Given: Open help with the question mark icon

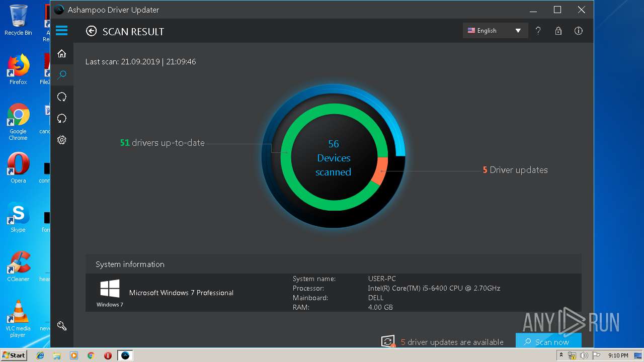Looking at the screenshot, I should tap(538, 31).
